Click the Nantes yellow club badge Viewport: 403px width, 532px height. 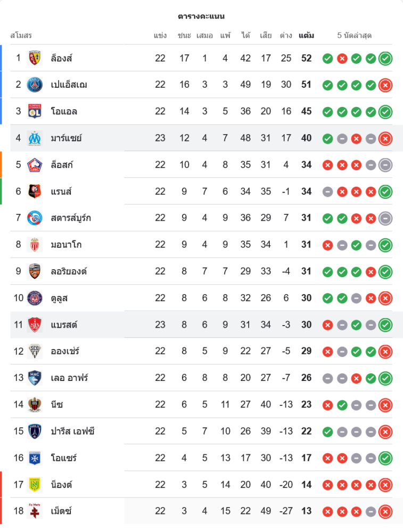tap(35, 485)
